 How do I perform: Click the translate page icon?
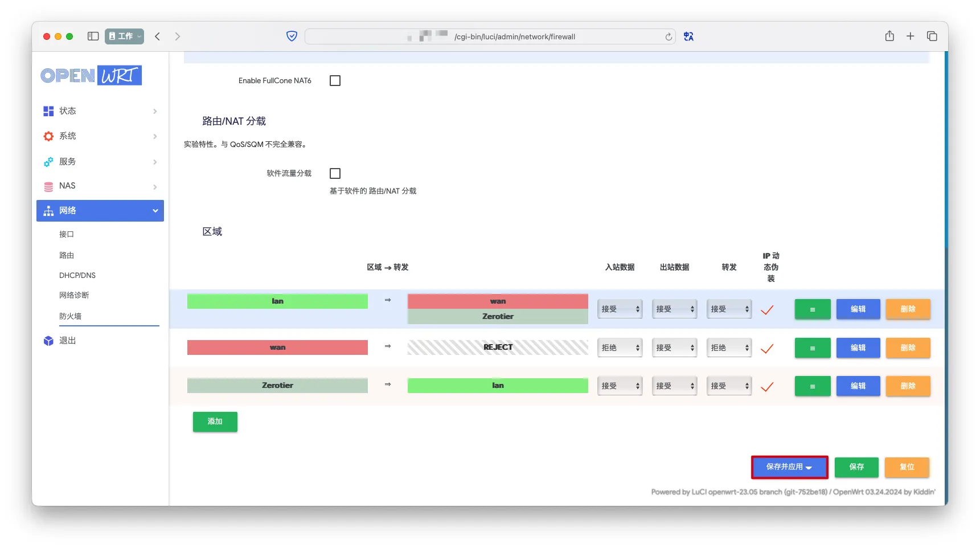[688, 36]
